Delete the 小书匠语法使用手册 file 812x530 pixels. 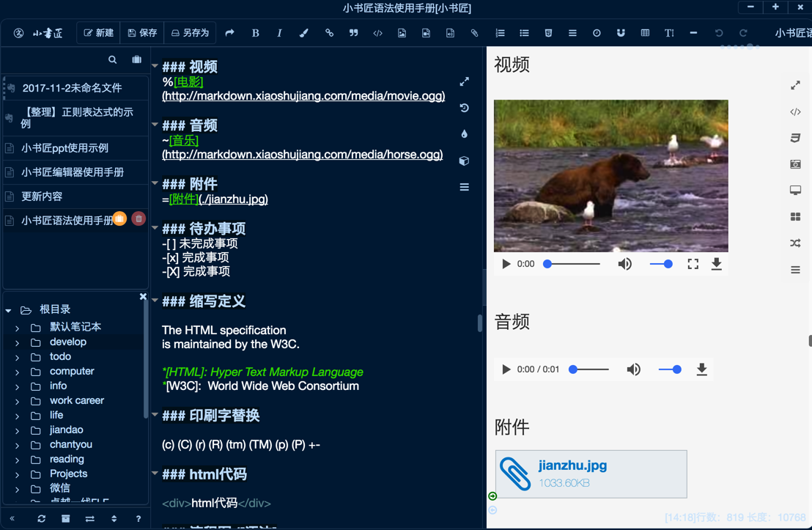coord(139,219)
